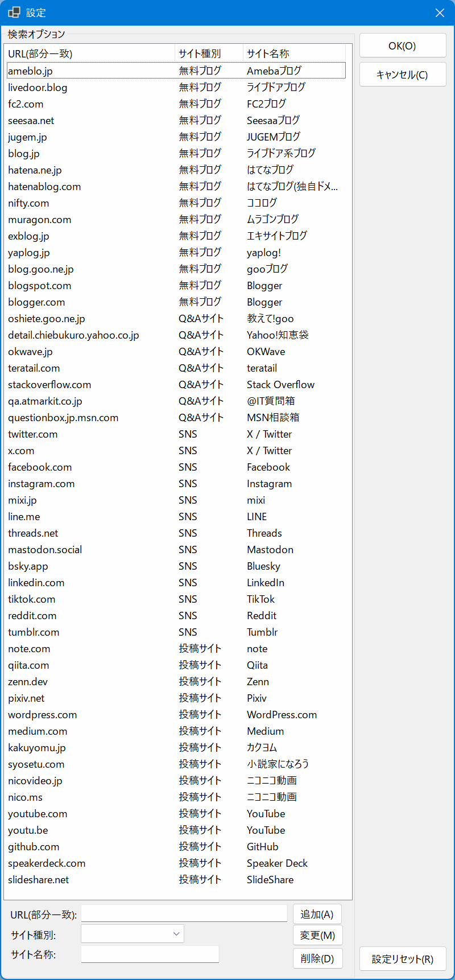Select the blog.goo.ne.jp row
This screenshot has height=980, width=455.
point(176,269)
